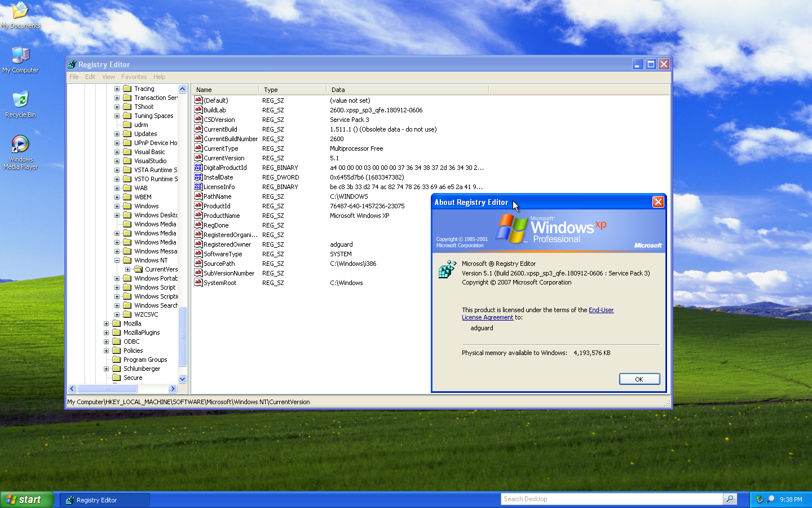Image resolution: width=812 pixels, height=508 pixels.
Task: Click the LicenseInfo binary value icon
Action: [x=198, y=186]
